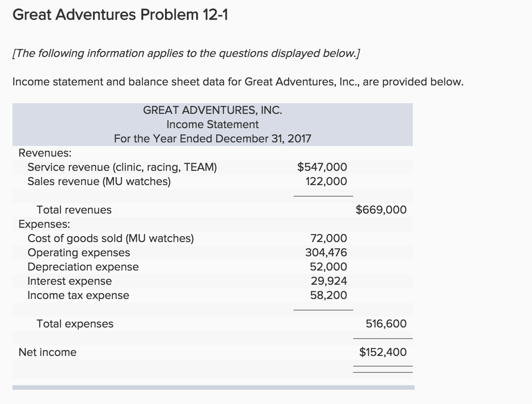Select the Revenues section label
The image size is (532, 404).
(x=45, y=153)
